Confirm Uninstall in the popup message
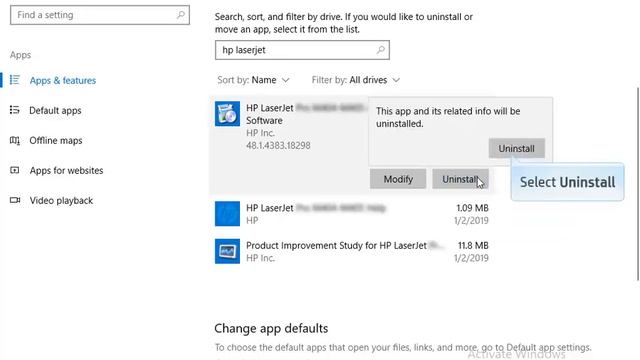Screen dimensions: 640x360 tap(516, 149)
